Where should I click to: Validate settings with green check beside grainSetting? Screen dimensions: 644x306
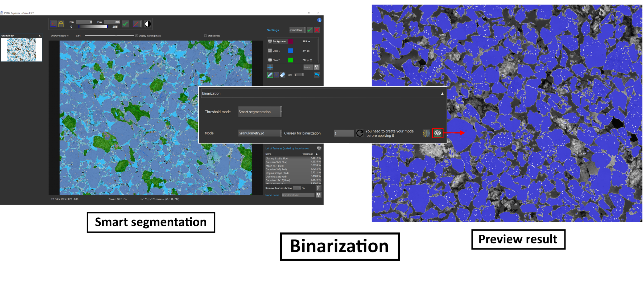[x=309, y=30]
